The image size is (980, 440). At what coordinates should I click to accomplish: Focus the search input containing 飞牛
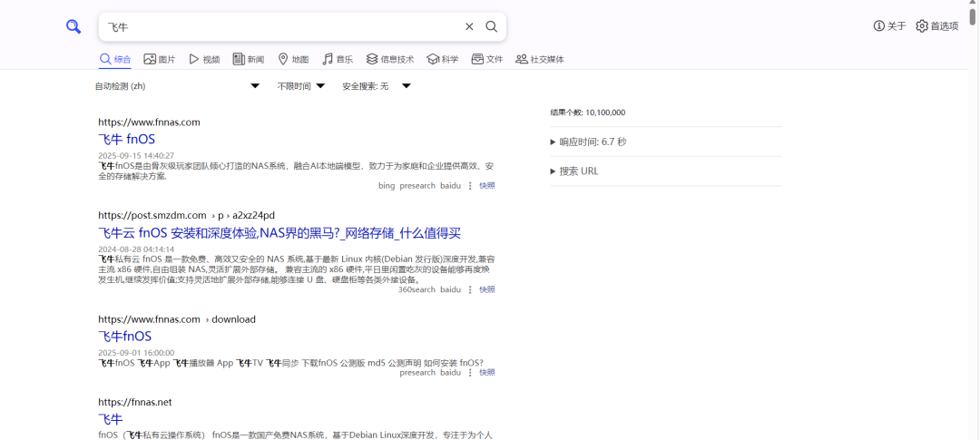pyautogui.click(x=281, y=27)
